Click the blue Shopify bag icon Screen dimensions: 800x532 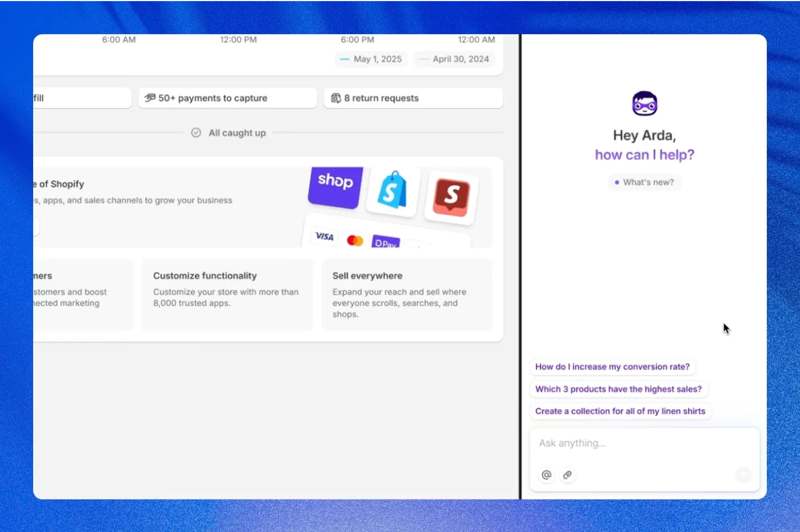(x=393, y=191)
